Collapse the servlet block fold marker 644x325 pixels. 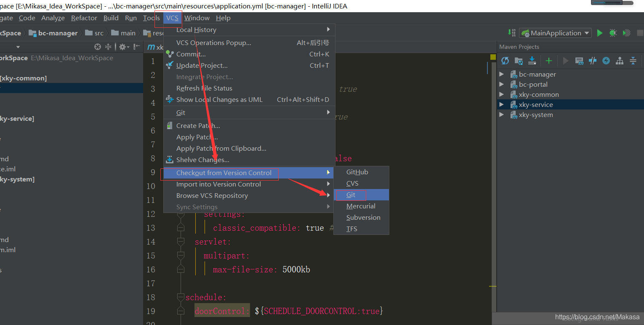(181, 242)
